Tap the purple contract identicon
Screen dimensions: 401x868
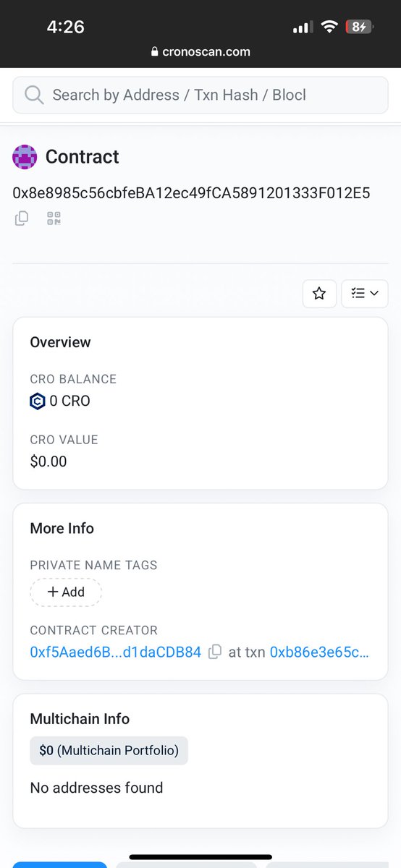click(x=25, y=156)
